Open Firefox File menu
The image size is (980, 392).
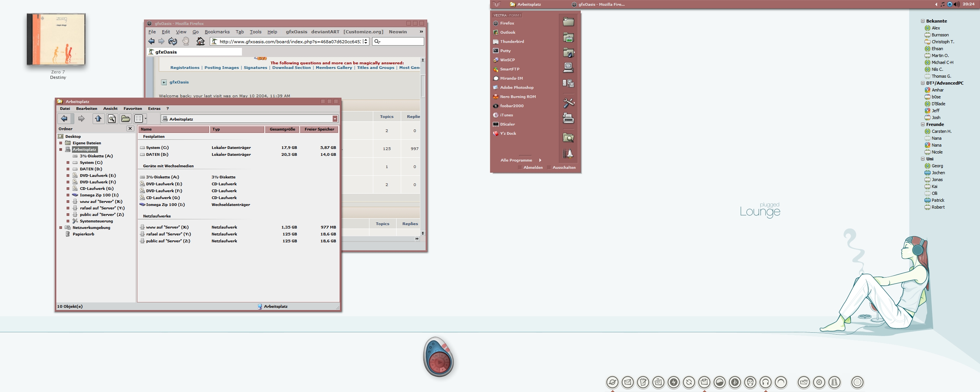[x=152, y=32]
